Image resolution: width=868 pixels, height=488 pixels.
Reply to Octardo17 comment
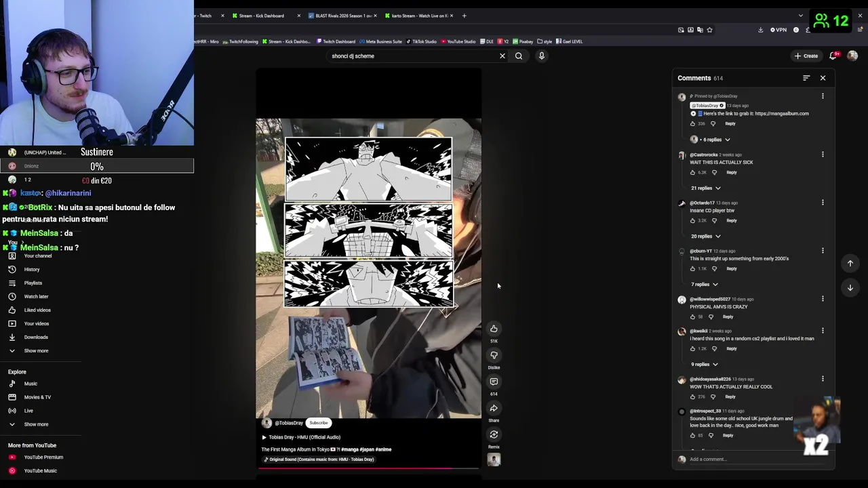731,220
